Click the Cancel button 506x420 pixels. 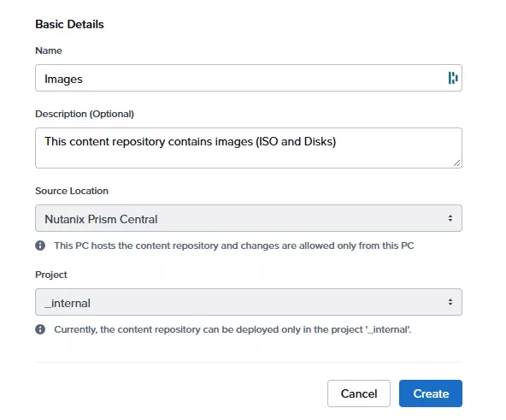(x=359, y=393)
